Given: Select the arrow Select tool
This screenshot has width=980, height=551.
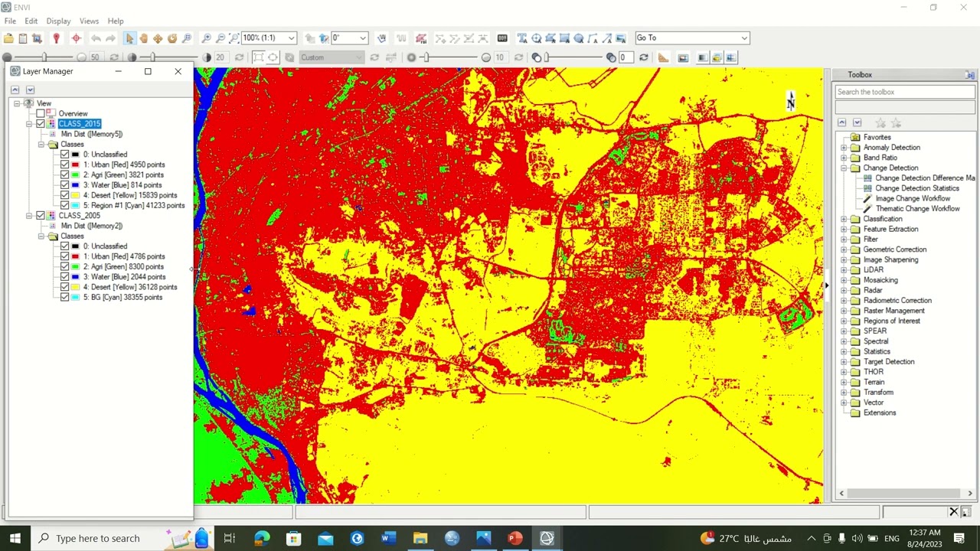Looking at the screenshot, I should click(x=129, y=37).
